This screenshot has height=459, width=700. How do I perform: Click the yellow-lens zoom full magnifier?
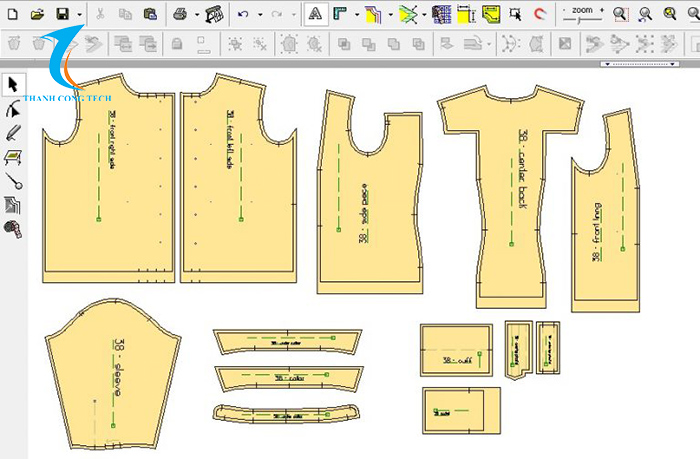670,14
